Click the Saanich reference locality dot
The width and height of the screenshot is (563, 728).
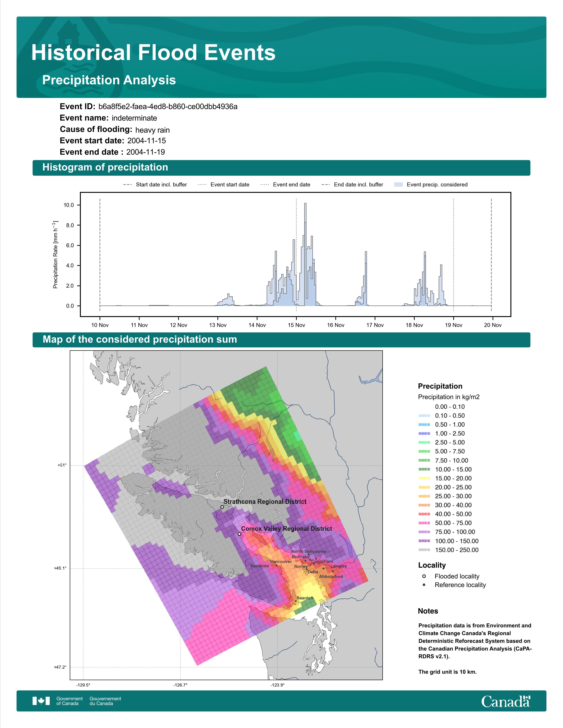pyautogui.click(x=296, y=601)
